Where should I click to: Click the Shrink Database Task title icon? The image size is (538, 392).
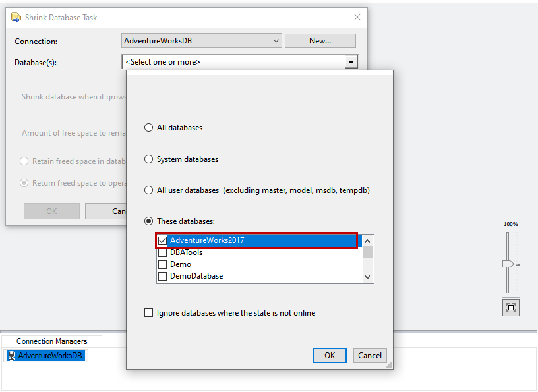click(x=16, y=17)
